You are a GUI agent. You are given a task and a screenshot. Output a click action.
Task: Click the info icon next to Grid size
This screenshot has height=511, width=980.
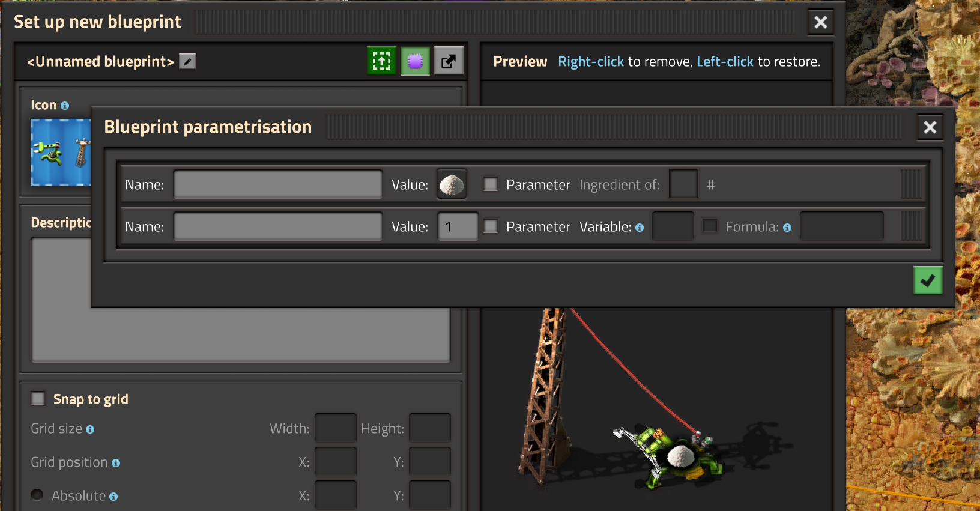[90, 429]
